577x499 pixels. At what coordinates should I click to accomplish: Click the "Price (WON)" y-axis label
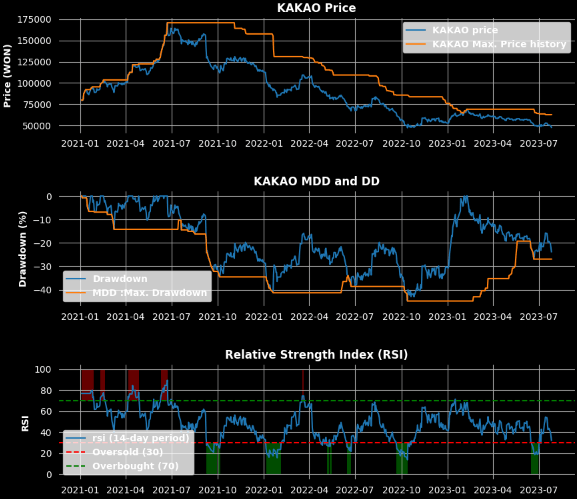click(7, 76)
